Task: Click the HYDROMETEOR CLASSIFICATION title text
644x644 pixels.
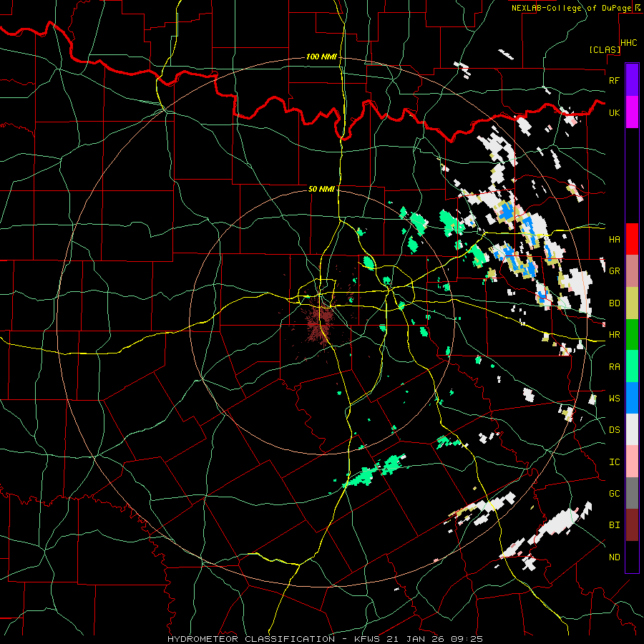Action: (x=251, y=639)
